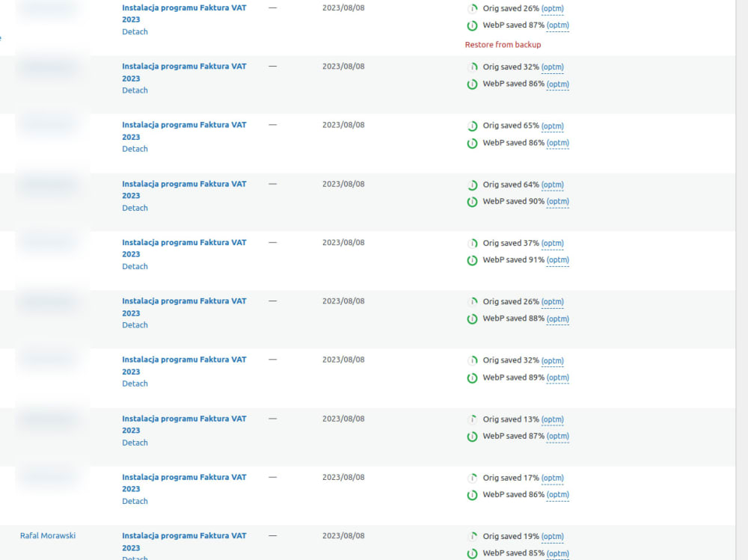The width and height of the screenshot is (748, 560).
Task: Click the optm link beside WebP saved 87%
Action: point(557,25)
